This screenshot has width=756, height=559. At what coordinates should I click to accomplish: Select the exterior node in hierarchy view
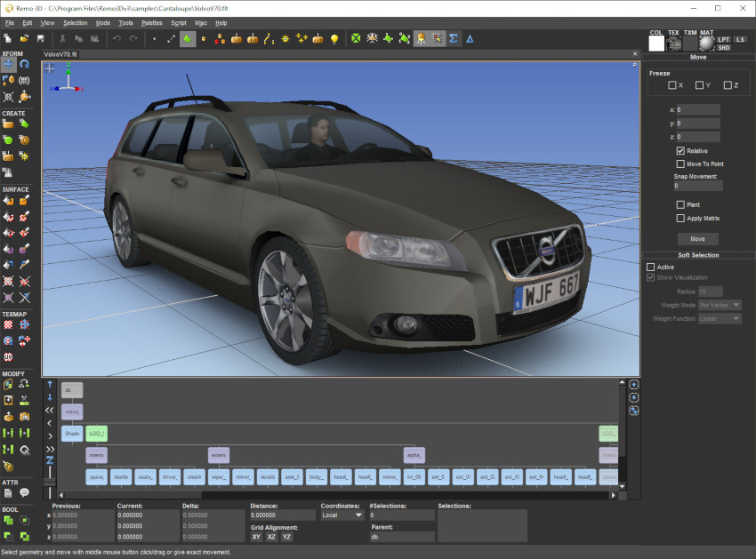pyautogui.click(x=219, y=455)
